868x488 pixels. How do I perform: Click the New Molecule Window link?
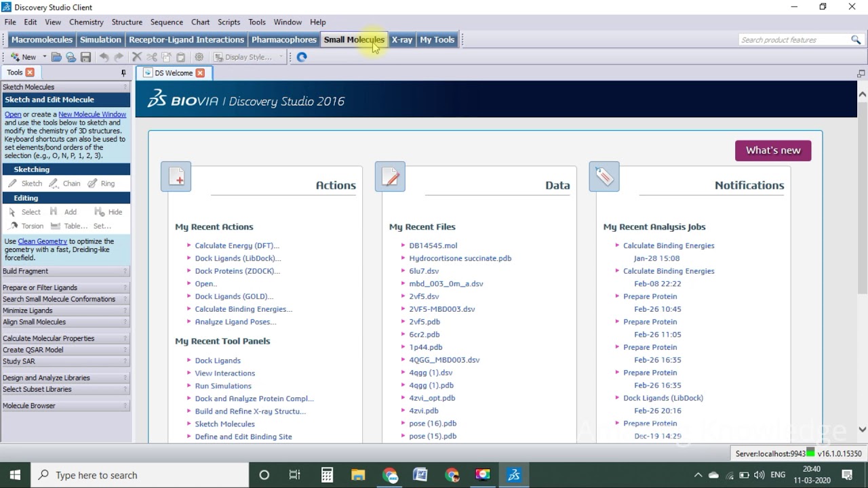tap(92, 115)
